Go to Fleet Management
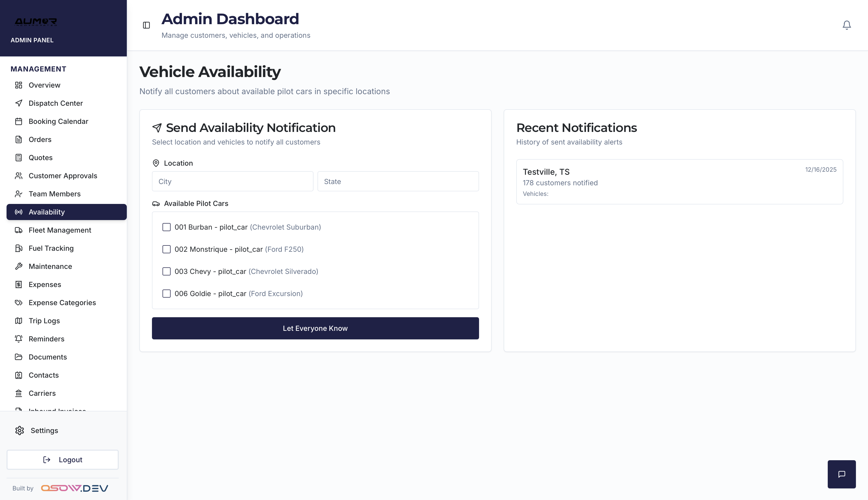868x500 pixels. click(60, 230)
